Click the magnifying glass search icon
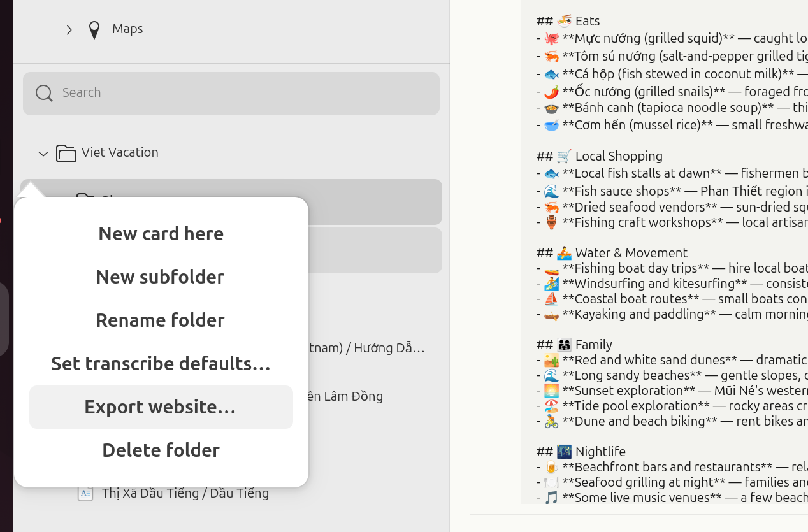The height and width of the screenshot is (532, 808). (44, 93)
